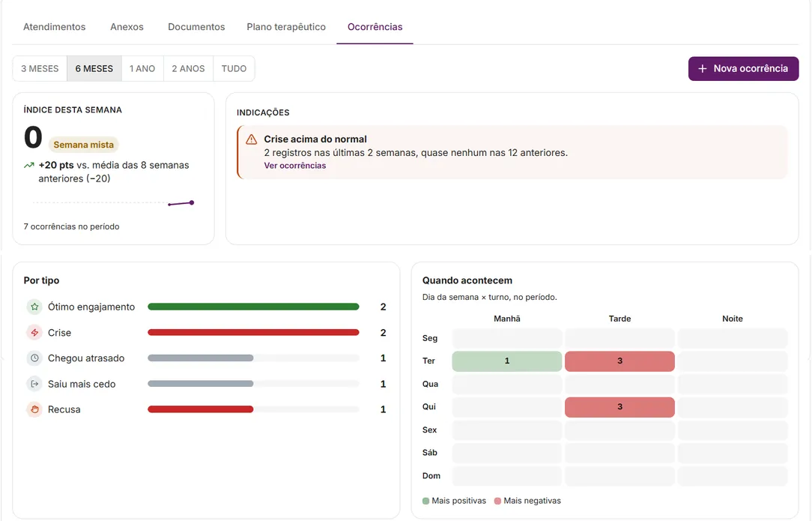This screenshot has width=812, height=521.
Task: Show TUDO period filter
Action: point(234,68)
